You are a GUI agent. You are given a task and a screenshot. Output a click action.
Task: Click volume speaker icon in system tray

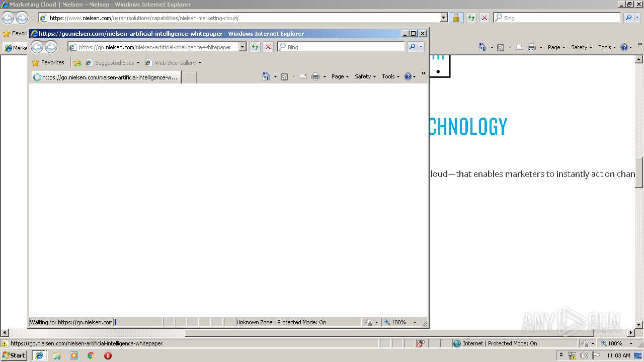pos(584,355)
